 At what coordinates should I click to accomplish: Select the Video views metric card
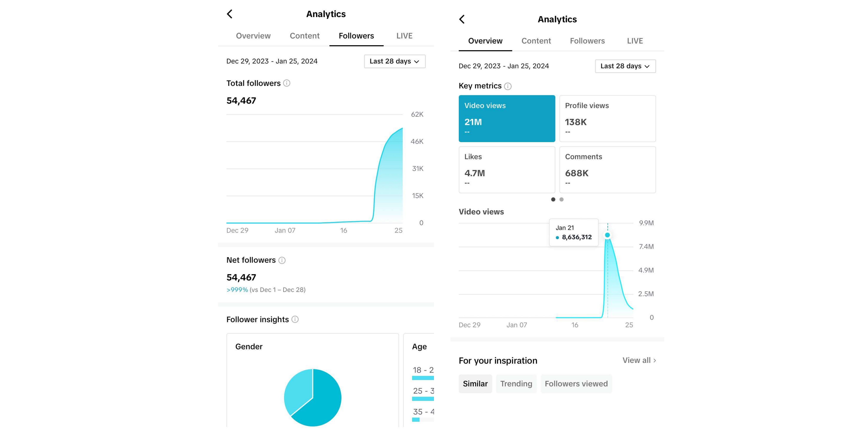click(x=507, y=119)
